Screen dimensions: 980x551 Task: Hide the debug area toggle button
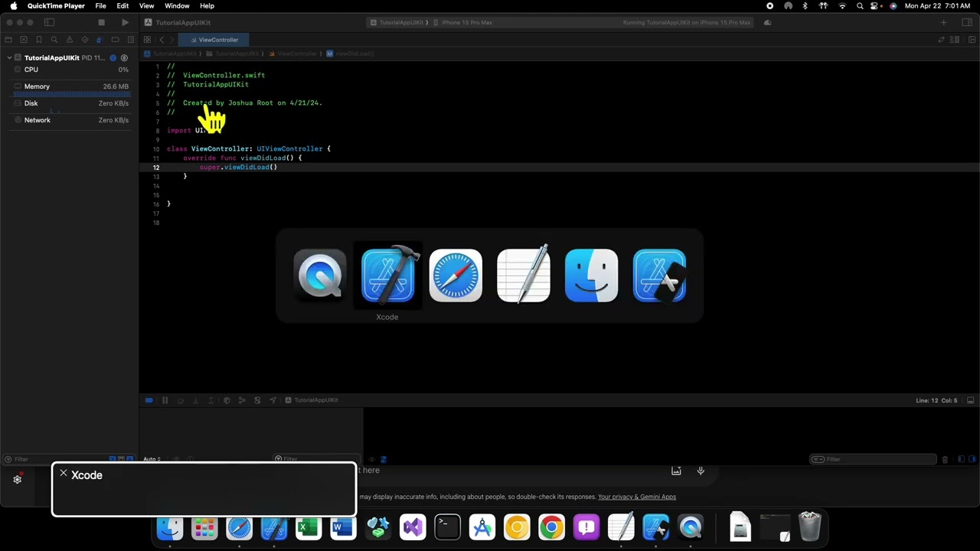point(972,400)
